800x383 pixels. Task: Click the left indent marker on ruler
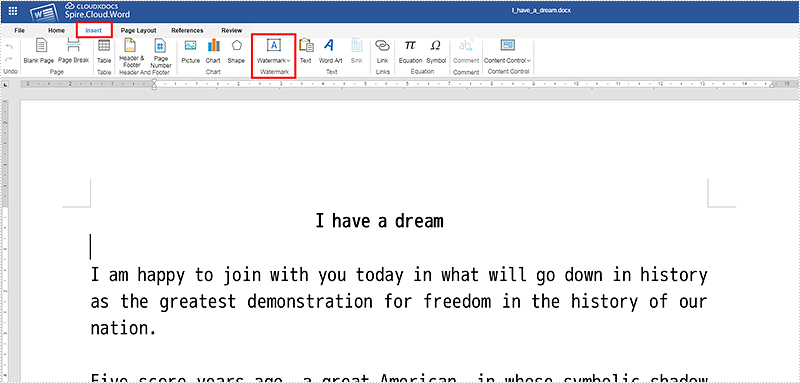(x=154, y=85)
